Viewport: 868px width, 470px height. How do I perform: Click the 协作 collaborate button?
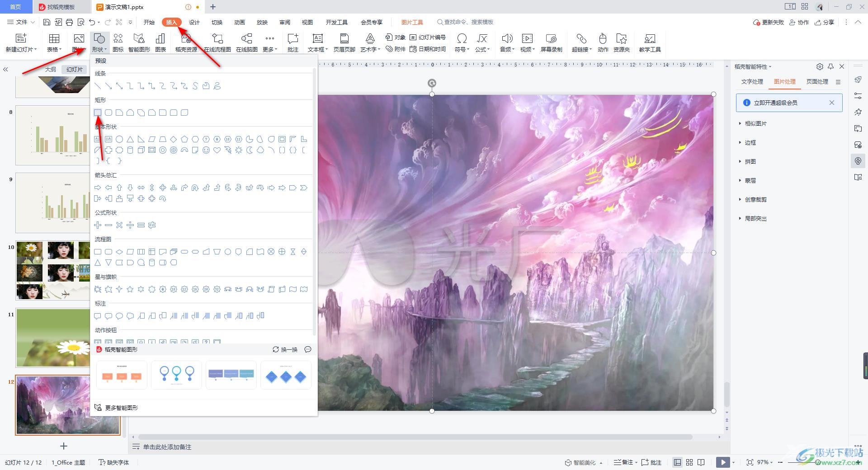coord(799,22)
